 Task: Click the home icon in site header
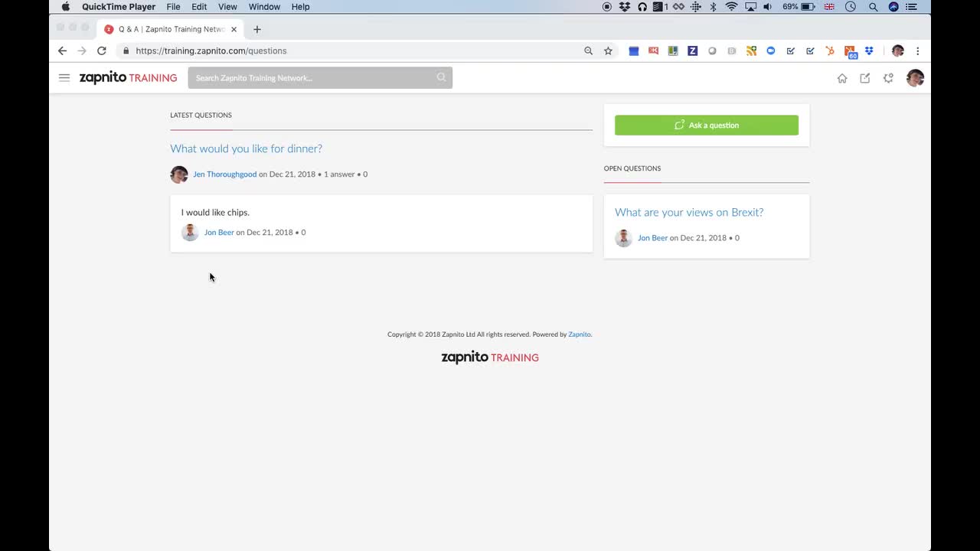coord(842,78)
